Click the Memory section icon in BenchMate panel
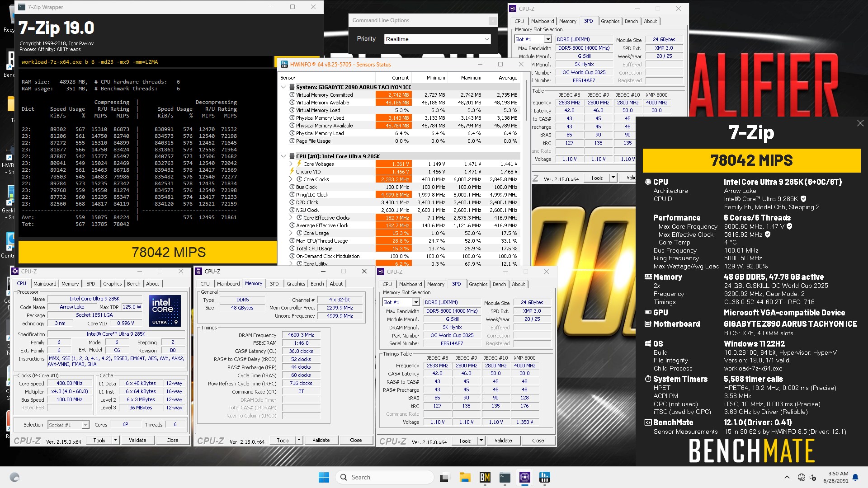868x488 pixels. point(648,277)
